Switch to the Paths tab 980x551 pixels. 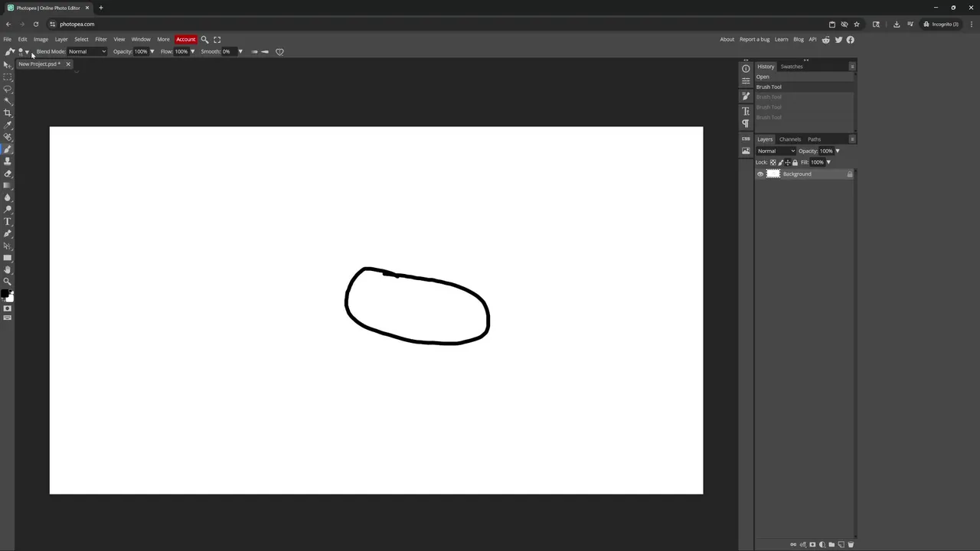point(814,139)
